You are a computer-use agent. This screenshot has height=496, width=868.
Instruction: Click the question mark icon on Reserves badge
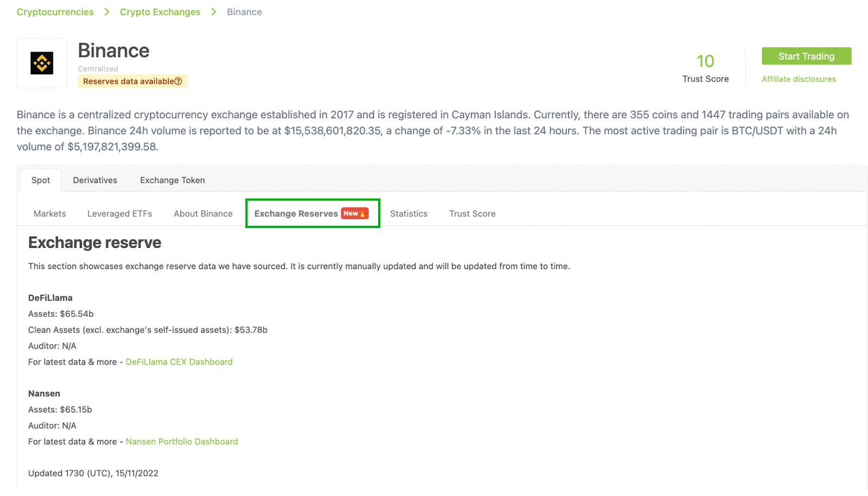(x=178, y=81)
